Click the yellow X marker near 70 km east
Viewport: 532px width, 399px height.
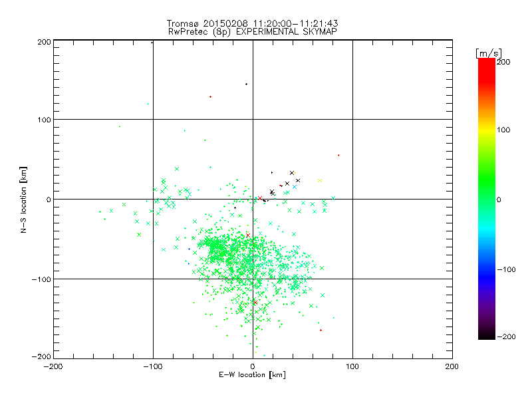point(320,180)
